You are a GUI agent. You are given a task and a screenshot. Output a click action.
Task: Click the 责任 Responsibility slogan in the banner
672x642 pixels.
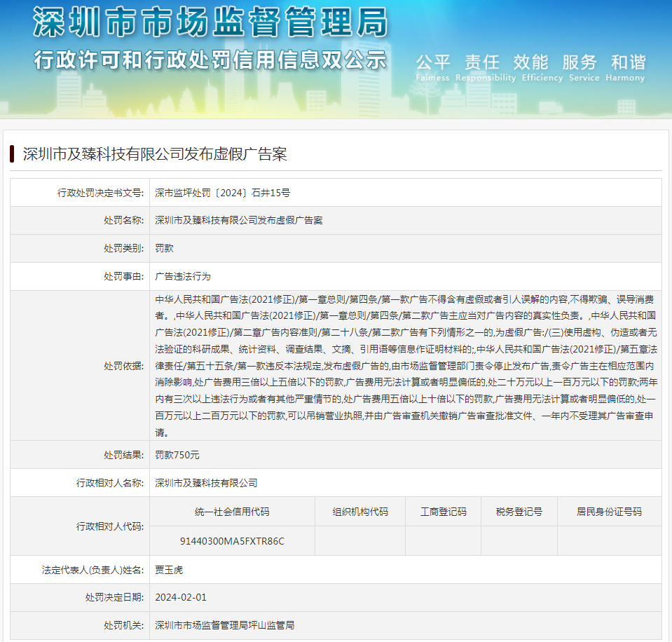click(482, 68)
